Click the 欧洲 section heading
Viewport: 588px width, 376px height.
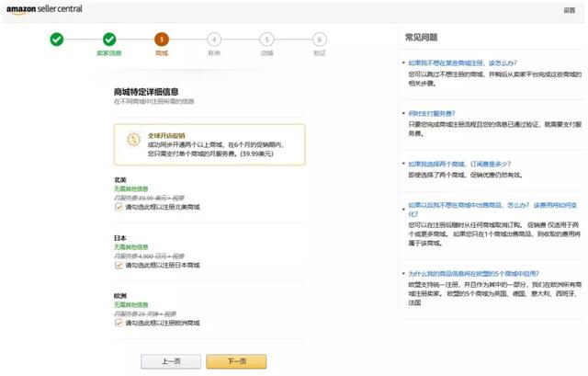coord(120,296)
